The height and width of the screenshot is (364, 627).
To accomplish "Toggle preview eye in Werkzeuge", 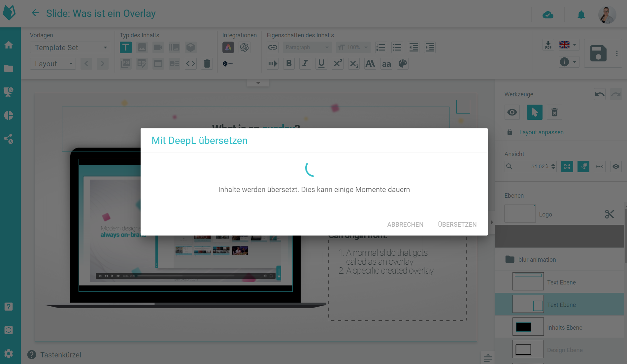I will [512, 112].
